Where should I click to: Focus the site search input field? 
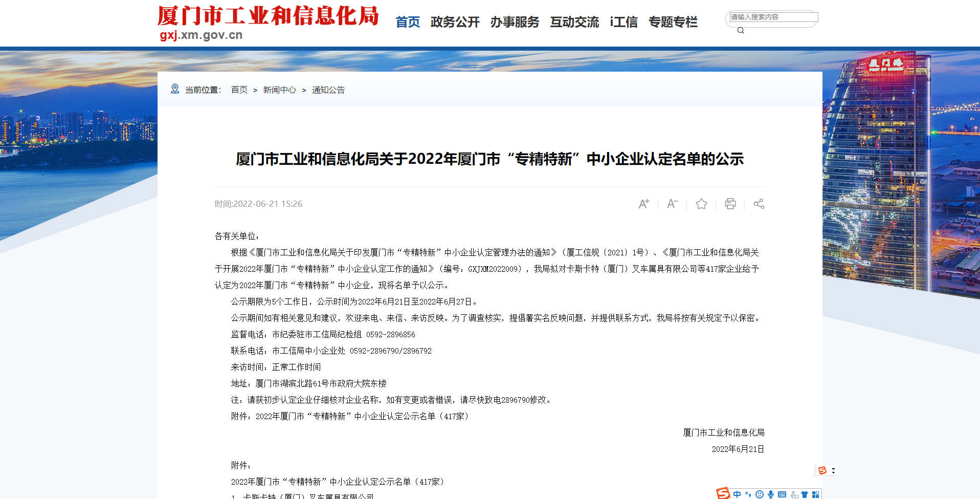click(x=773, y=17)
